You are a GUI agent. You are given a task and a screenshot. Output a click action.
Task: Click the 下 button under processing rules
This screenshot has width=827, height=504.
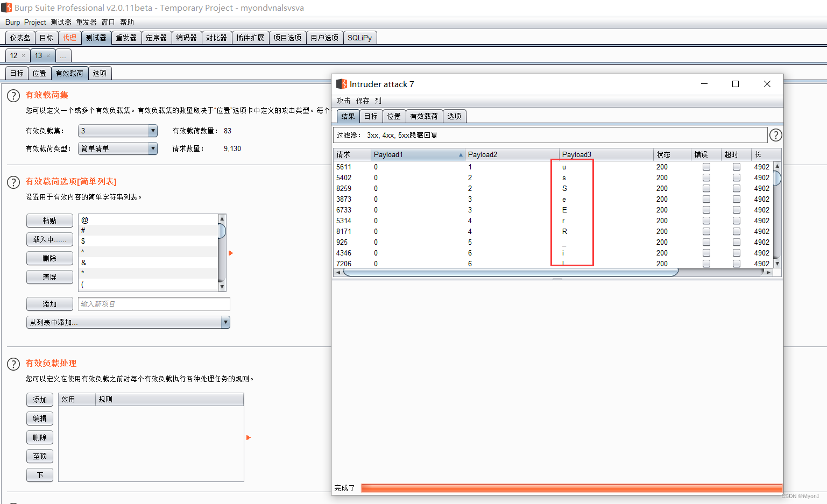click(x=40, y=475)
